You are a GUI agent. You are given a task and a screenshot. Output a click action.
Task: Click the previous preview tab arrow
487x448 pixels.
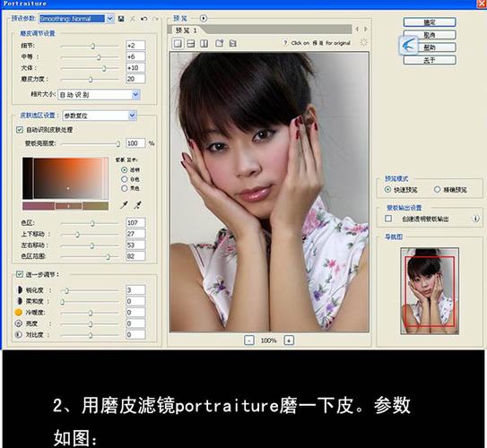[357, 30]
